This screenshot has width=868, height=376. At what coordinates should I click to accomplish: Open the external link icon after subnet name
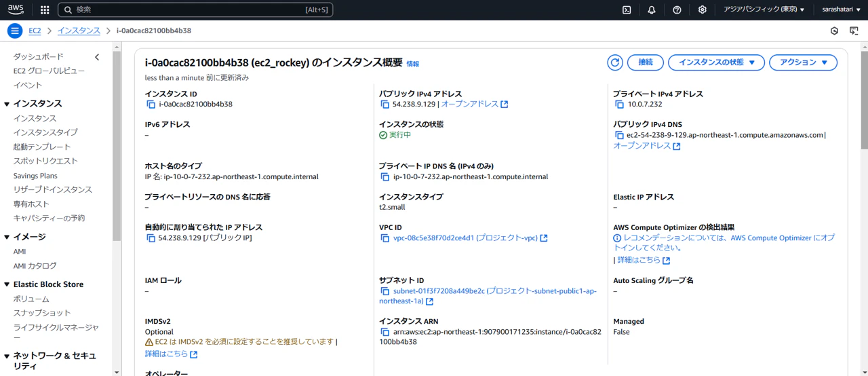click(429, 301)
